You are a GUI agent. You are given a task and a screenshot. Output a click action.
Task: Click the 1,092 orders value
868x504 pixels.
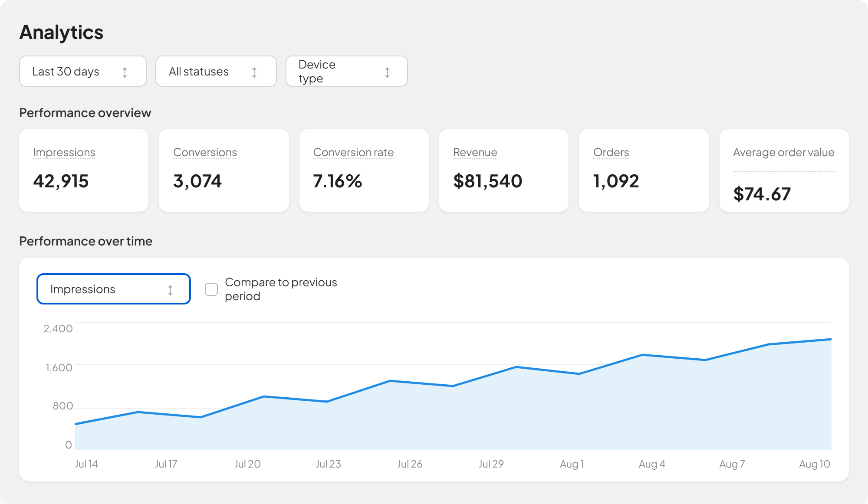(616, 181)
